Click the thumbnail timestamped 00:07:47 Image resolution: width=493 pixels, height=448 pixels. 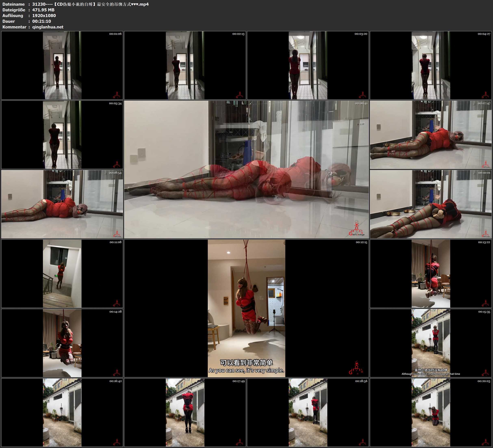click(x=431, y=134)
